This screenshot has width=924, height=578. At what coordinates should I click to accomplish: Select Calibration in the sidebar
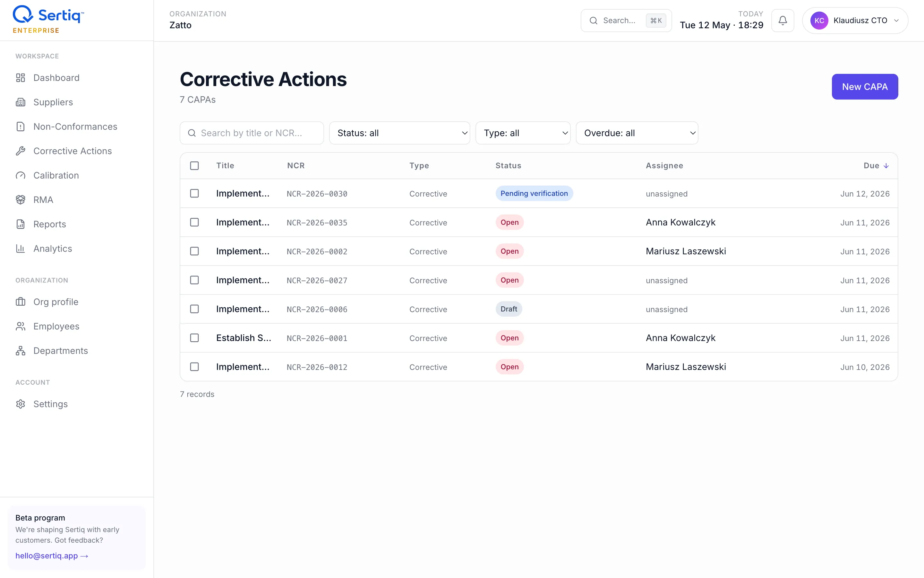(x=56, y=175)
